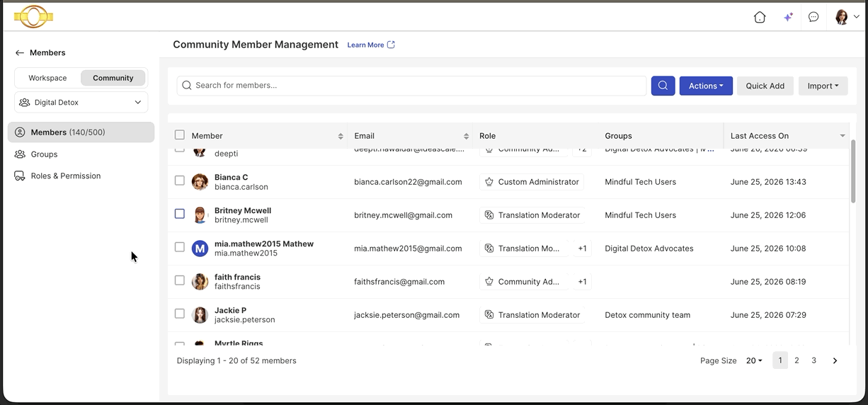
Task: Check the box next to Jackie P
Action: click(180, 314)
